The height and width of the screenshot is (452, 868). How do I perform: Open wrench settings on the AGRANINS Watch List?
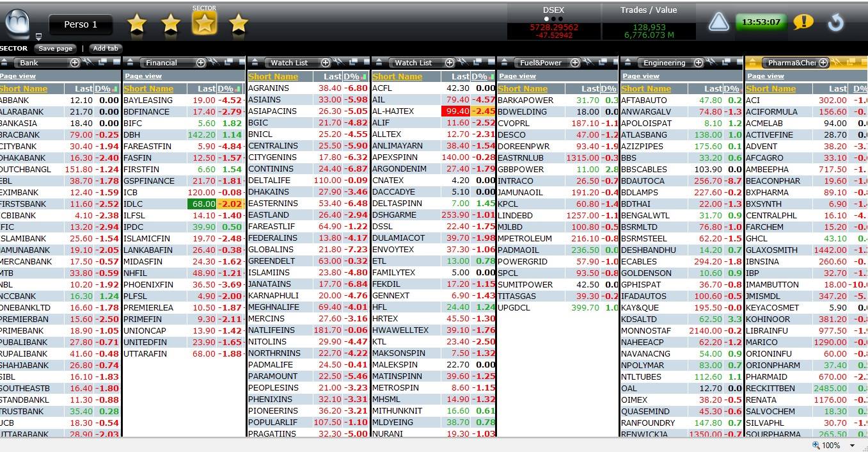point(338,62)
